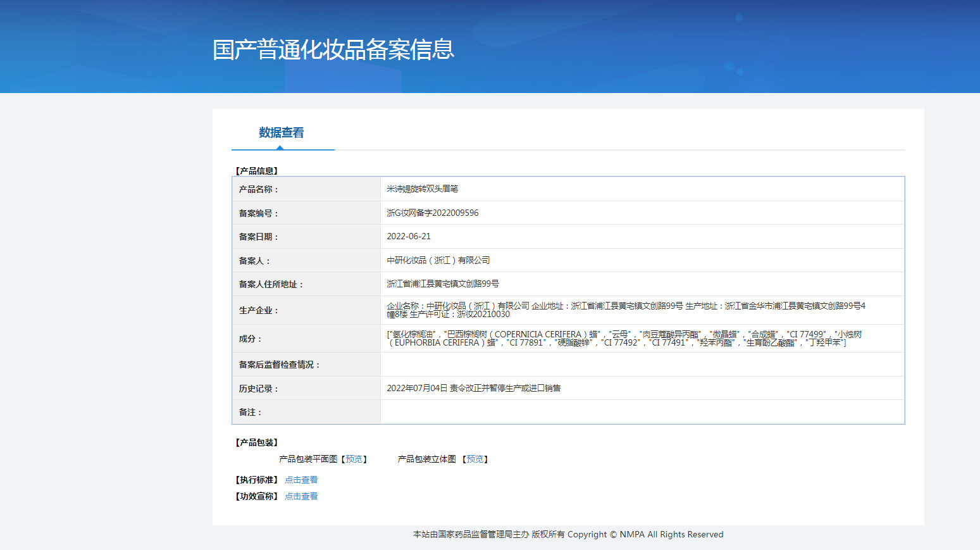Switch to the 数据查看 tab
Screen dimensions: 980x550
click(282, 133)
